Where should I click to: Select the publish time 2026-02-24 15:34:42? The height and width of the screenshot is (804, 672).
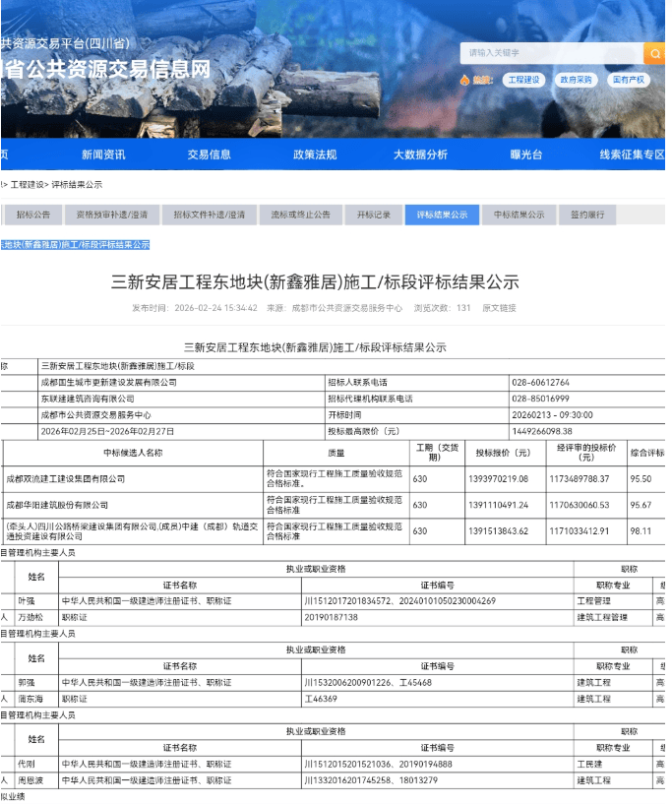(215, 308)
